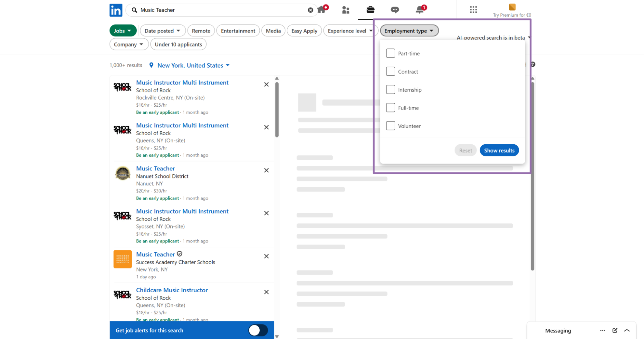Clear the Music Teacher search text
Screen dimensions: 644x339
(310, 10)
